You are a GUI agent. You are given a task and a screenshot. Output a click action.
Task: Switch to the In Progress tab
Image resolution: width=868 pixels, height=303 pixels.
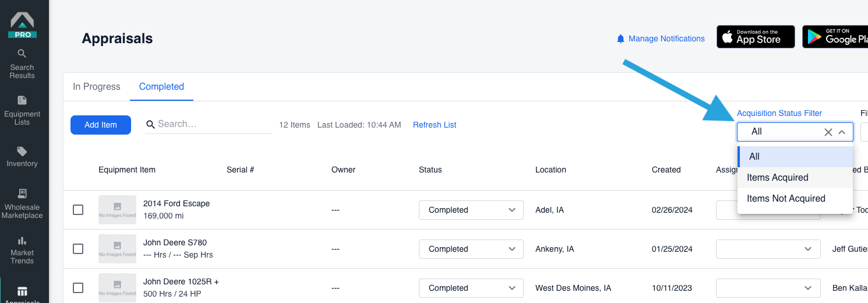(x=97, y=87)
